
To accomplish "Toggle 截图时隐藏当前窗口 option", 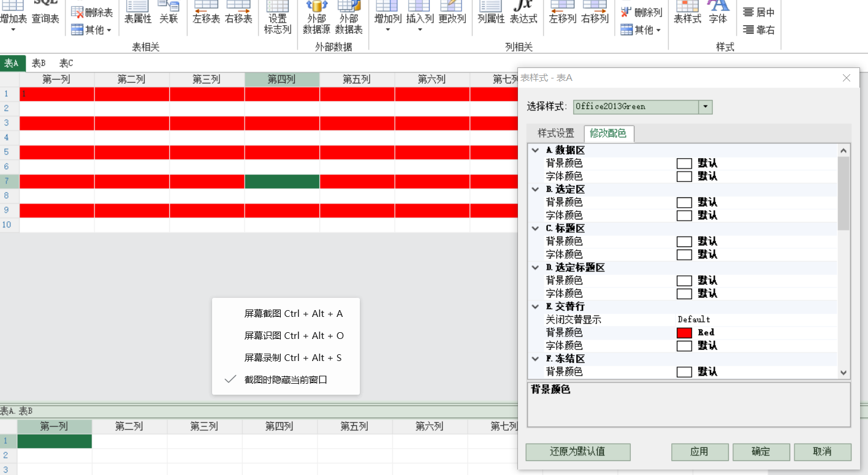I will point(286,379).
